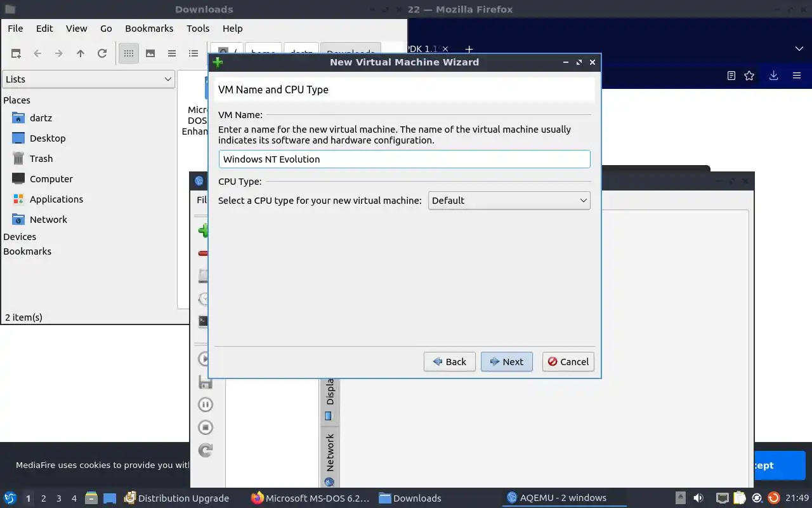Reload the Downloads folder view
Image resolution: width=812 pixels, height=508 pixels.
point(102,53)
